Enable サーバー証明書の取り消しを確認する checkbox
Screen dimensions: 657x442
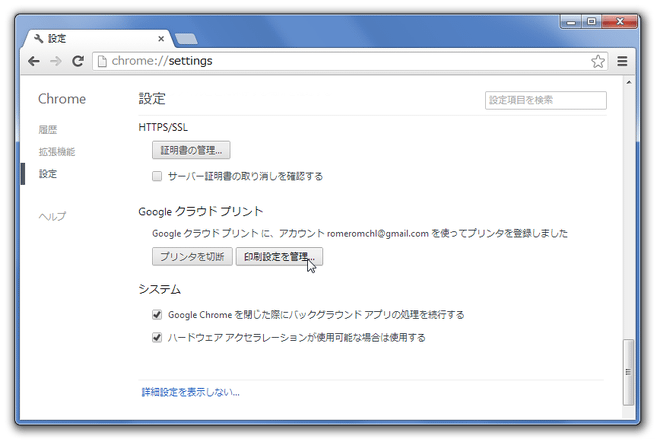(157, 176)
